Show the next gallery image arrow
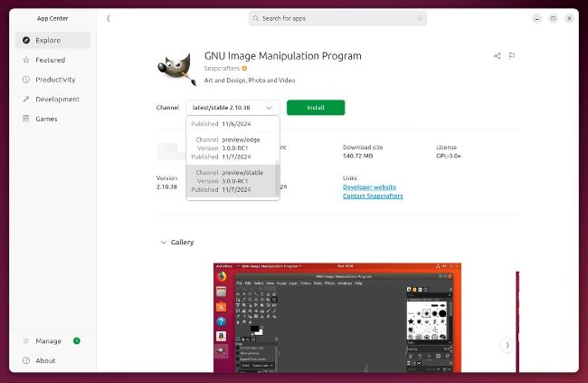The image size is (588, 383). point(507,345)
